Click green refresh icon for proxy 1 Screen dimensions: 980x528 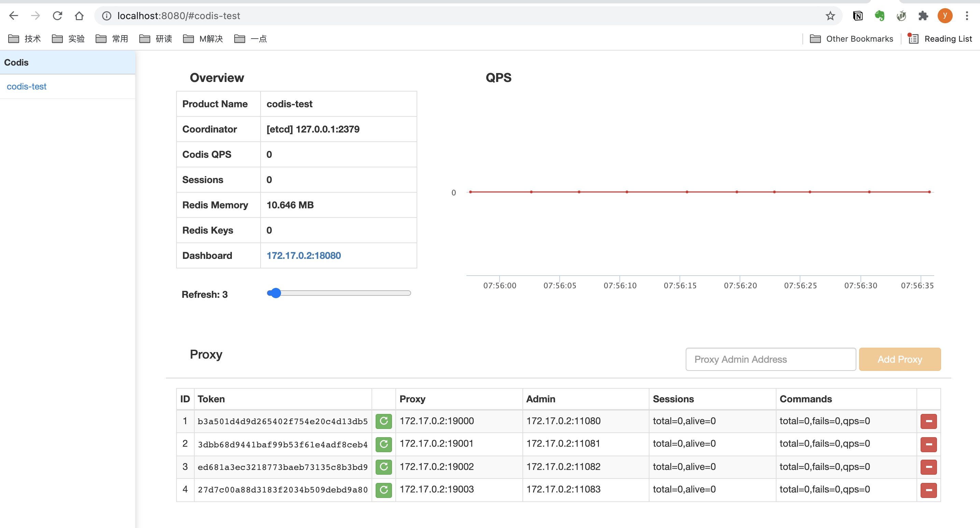[383, 421]
